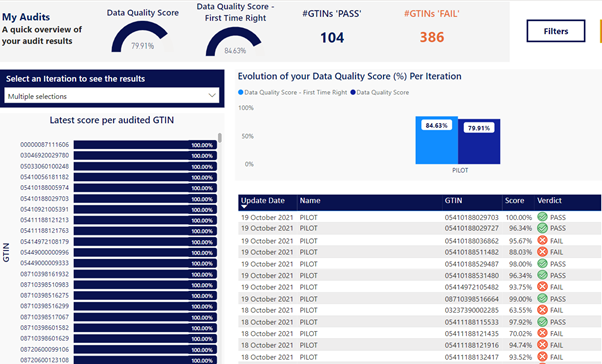Select the bar for GTIN 05410921005391
This screenshot has height=364, width=602.
[x=145, y=209]
